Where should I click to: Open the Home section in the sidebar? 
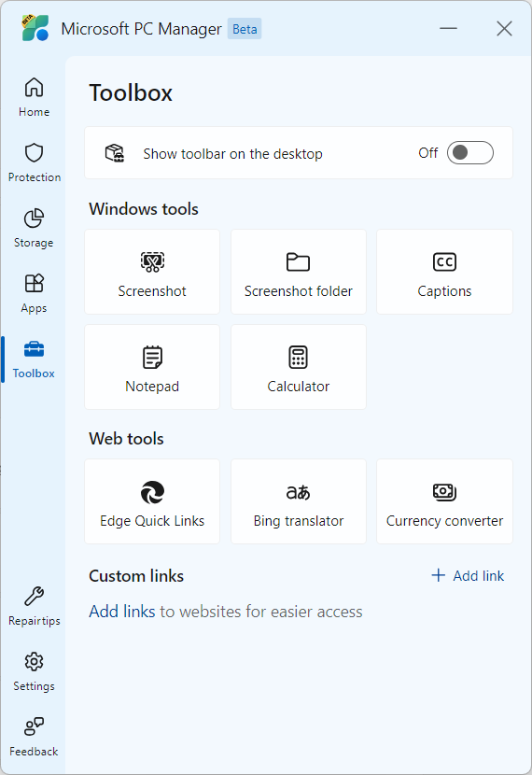pos(34,98)
